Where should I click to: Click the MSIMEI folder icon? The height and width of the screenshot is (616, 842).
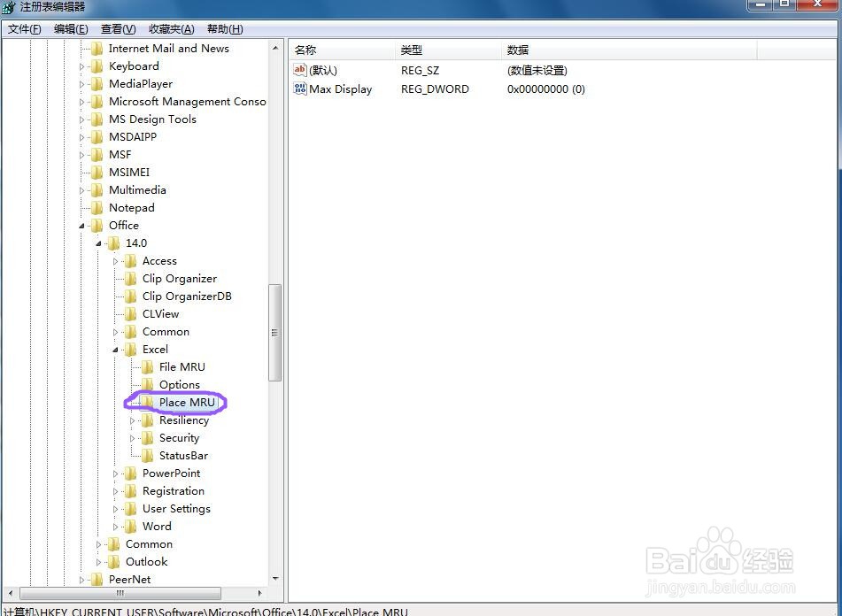[97, 173]
